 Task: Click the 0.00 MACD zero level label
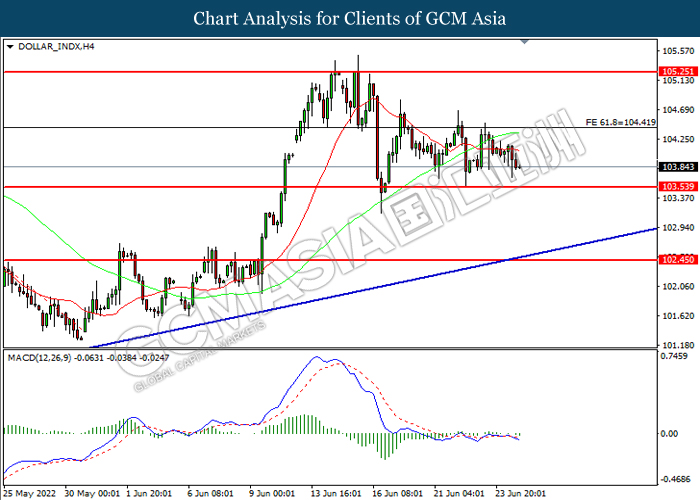click(x=669, y=433)
